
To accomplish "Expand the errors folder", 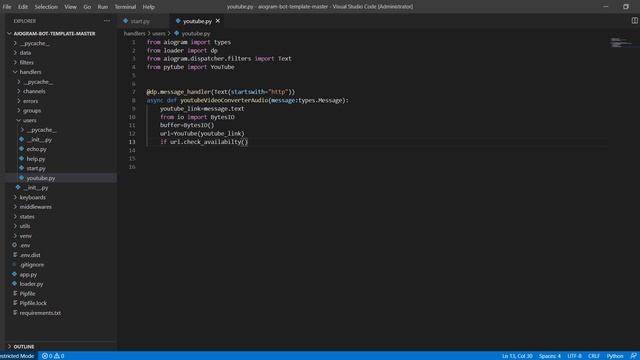I will tap(31, 101).
